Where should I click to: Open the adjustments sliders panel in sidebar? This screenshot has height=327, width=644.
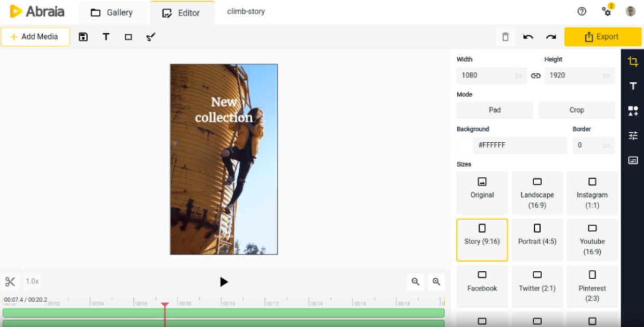633,136
